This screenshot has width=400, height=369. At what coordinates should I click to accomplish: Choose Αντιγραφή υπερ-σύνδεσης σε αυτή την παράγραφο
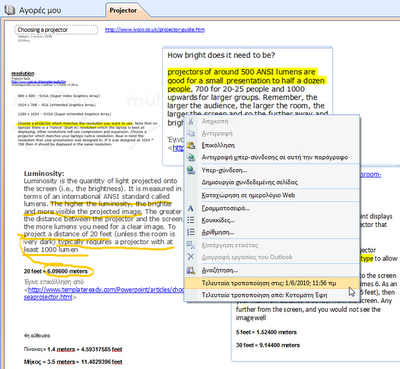[271, 157]
